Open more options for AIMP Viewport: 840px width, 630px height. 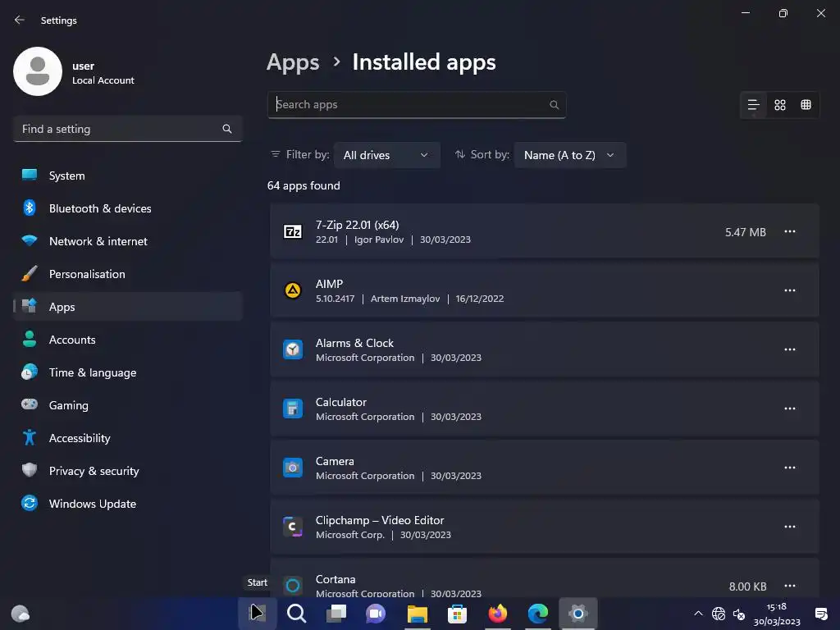pos(790,290)
